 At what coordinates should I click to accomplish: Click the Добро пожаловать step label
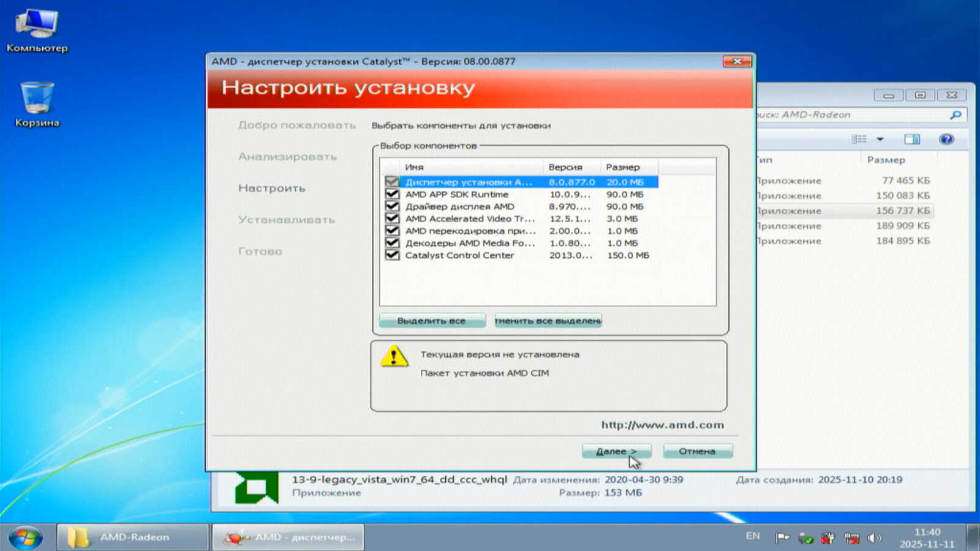297,125
